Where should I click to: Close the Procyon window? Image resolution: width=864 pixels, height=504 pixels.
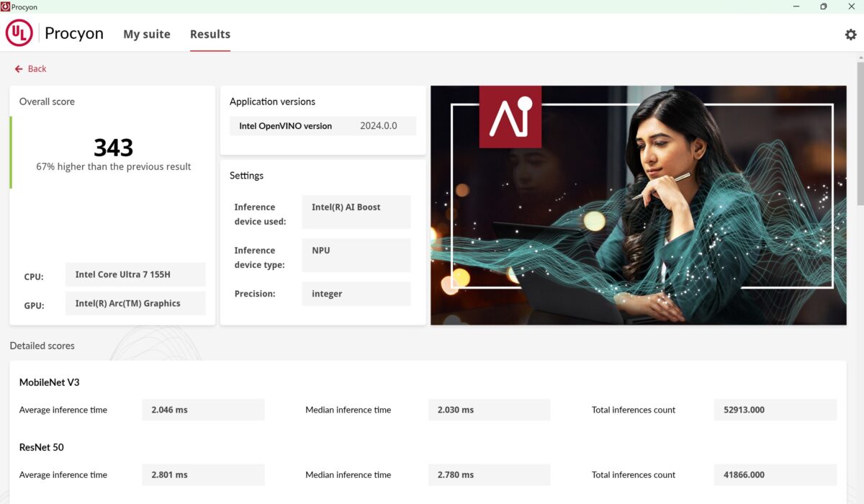pos(852,6)
